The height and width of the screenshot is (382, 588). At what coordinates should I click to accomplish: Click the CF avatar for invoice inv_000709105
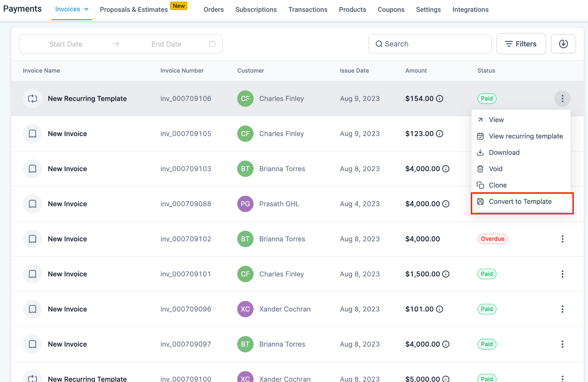point(245,134)
